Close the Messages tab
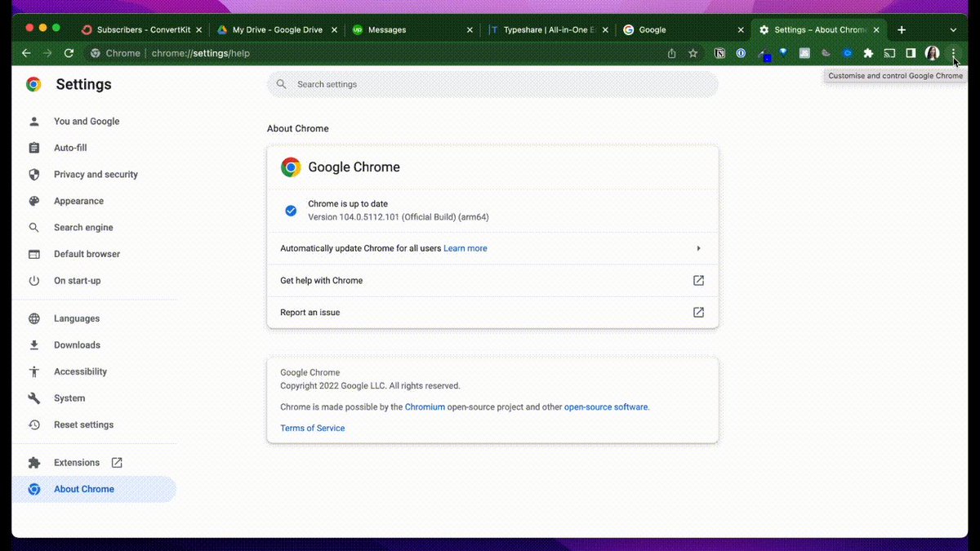 [x=470, y=30]
